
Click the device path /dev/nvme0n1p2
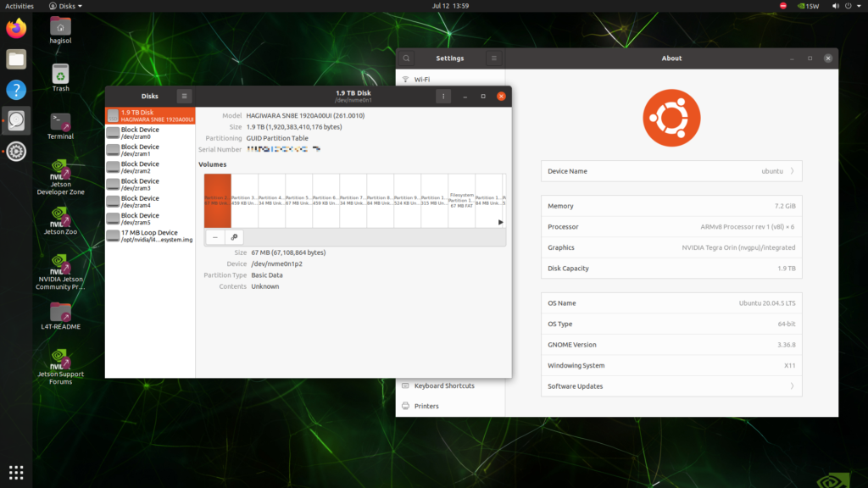coord(277,264)
